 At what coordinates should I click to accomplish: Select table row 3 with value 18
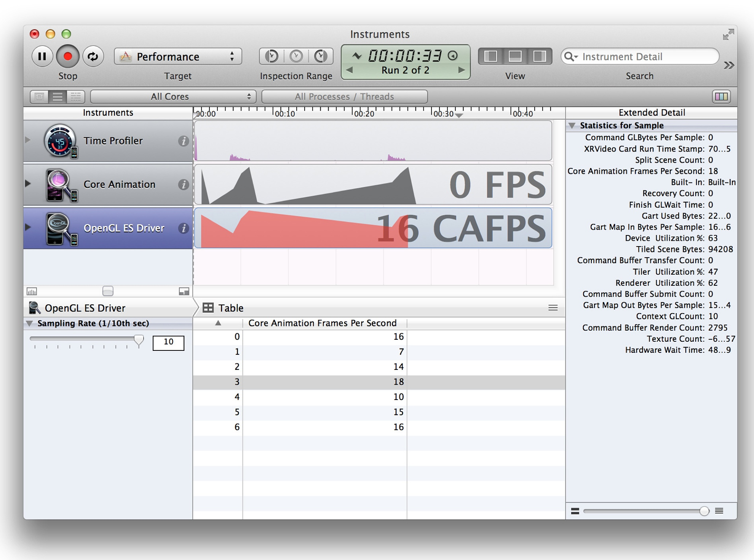(x=379, y=382)
